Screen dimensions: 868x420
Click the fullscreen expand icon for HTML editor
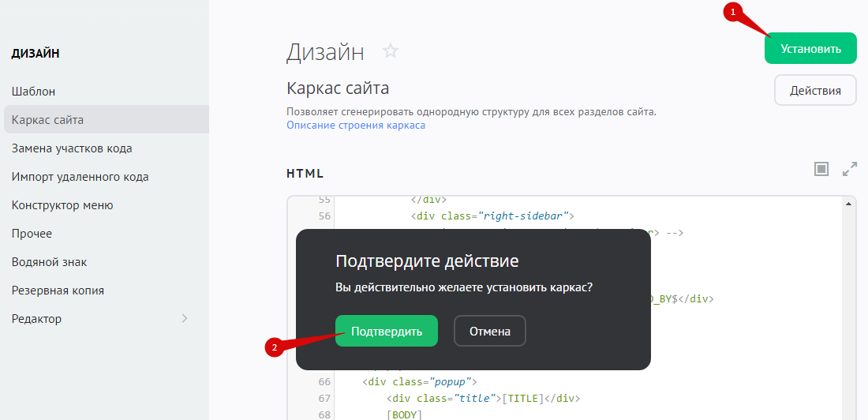tap(850, 169)
